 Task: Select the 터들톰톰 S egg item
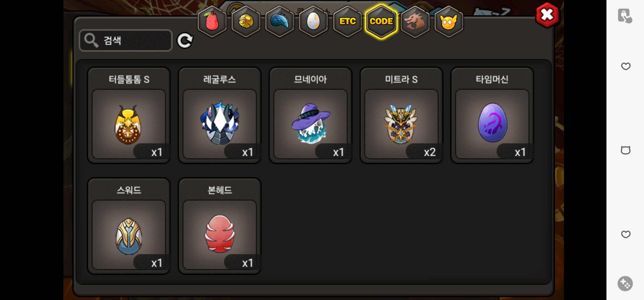pos(129,115)
